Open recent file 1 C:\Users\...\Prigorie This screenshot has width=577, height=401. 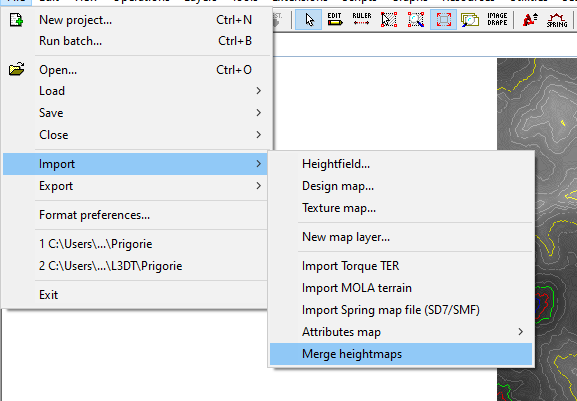tap(135, 244)
